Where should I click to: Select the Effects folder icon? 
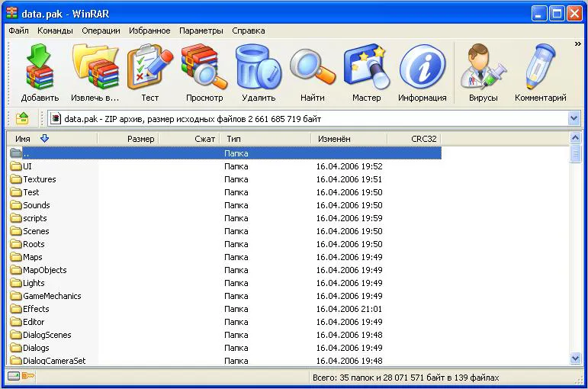[16, 309]
